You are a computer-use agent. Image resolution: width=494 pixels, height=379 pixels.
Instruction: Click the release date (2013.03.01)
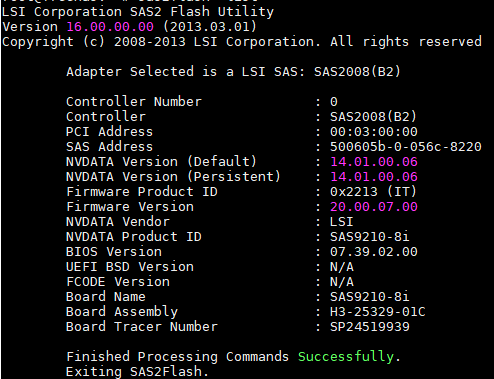[x=210, y=27]
